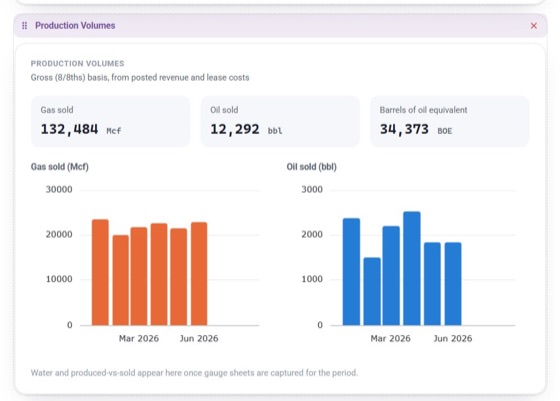Select the Barrels of oil equivalent card
560x401 pixels.
[x=450, y=121]
